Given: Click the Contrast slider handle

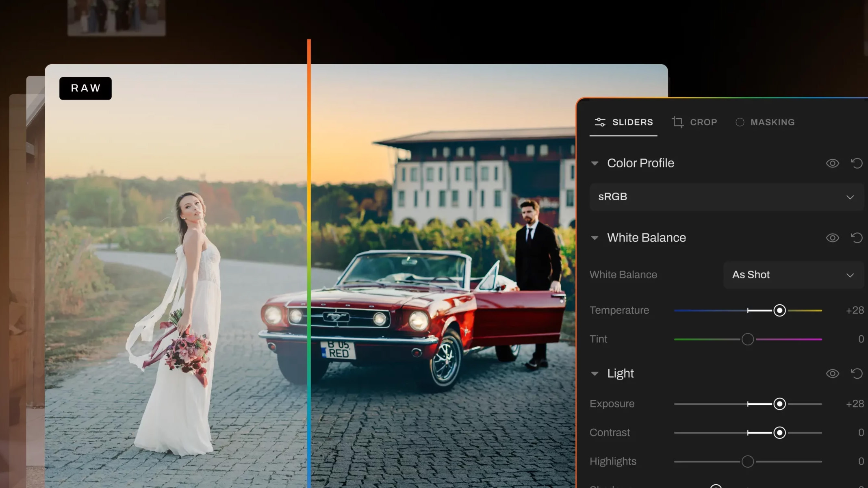Looking at the screenshot, I should 779,433.
